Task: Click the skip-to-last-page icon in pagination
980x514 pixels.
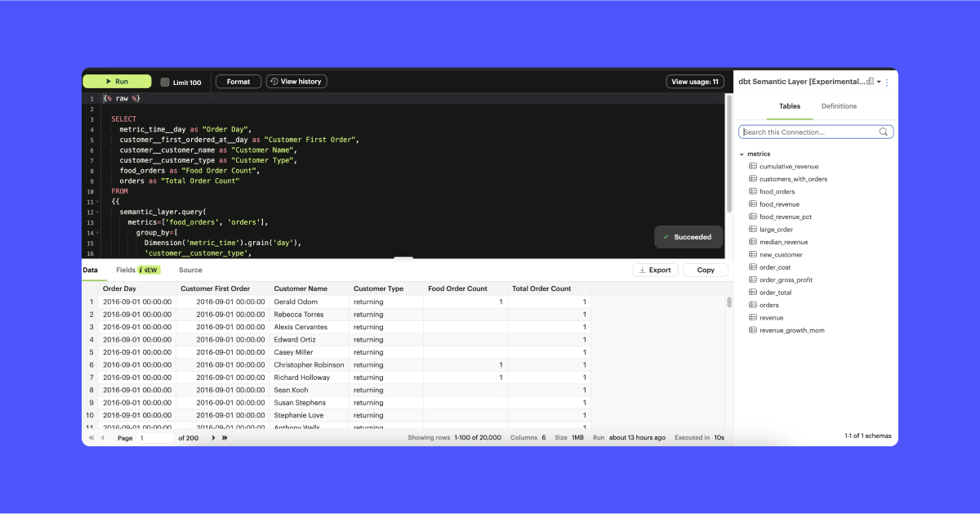Action: click(224, 437)
